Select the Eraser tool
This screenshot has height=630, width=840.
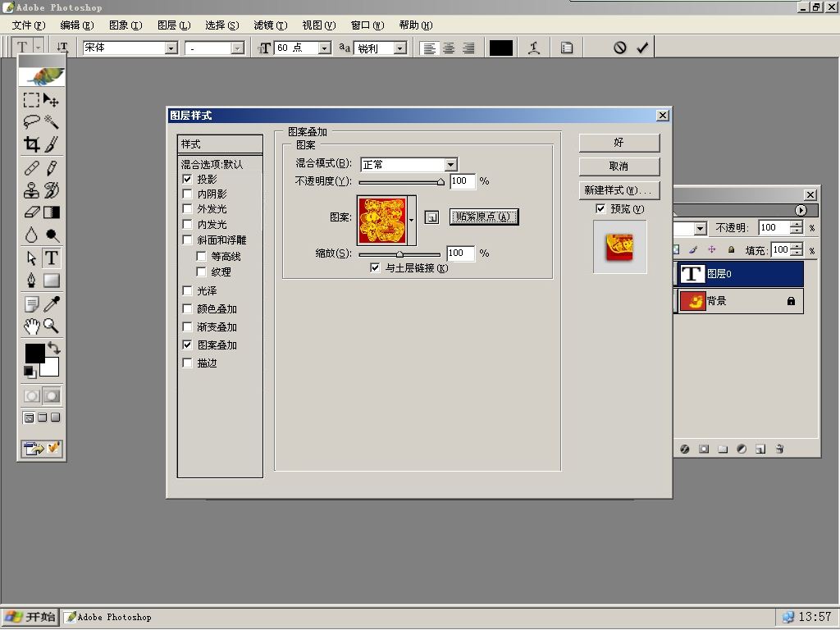point(31,212)
